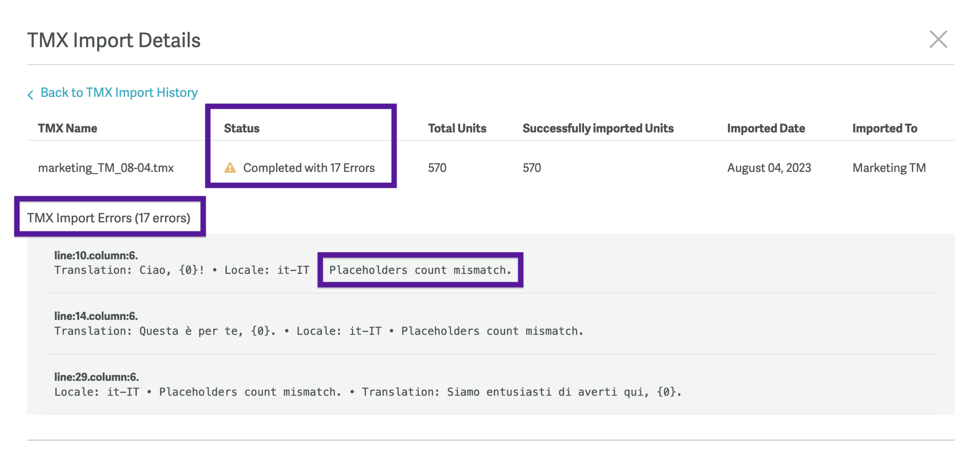This screenshot has width=980, height=464.
Task: Click the Imported Date column header
Action: (x=766, y=128)
